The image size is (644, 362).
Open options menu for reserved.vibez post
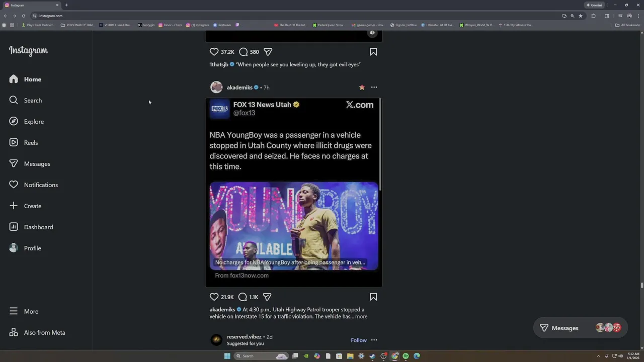[374, 340]
